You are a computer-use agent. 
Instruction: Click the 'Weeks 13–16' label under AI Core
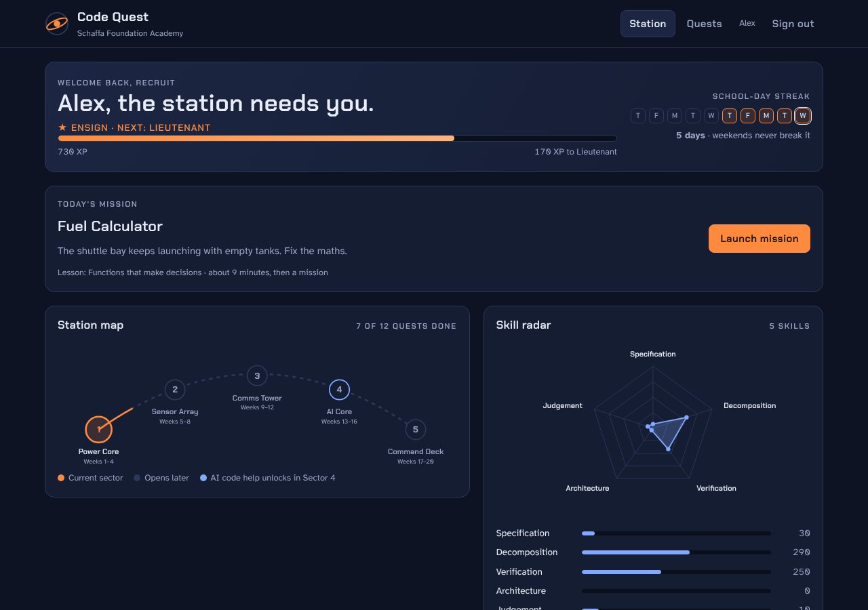(x=339, y=422)
